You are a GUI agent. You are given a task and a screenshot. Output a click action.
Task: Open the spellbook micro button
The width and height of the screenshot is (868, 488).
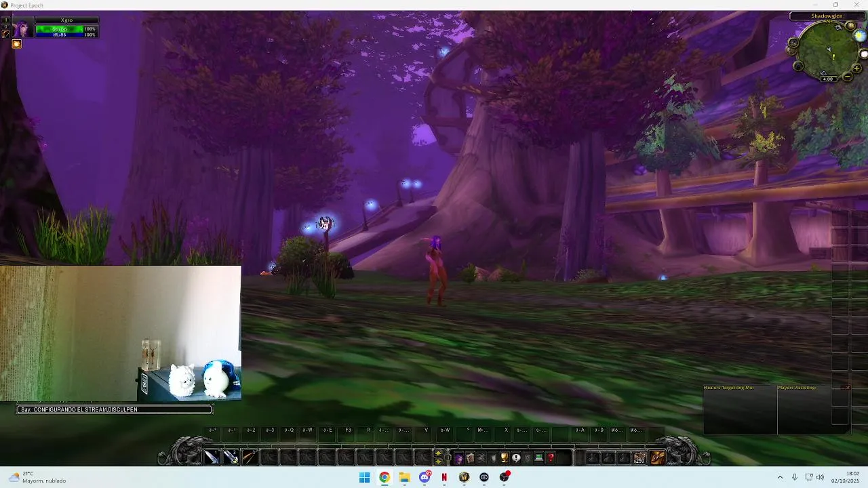(x=469, y=458)
